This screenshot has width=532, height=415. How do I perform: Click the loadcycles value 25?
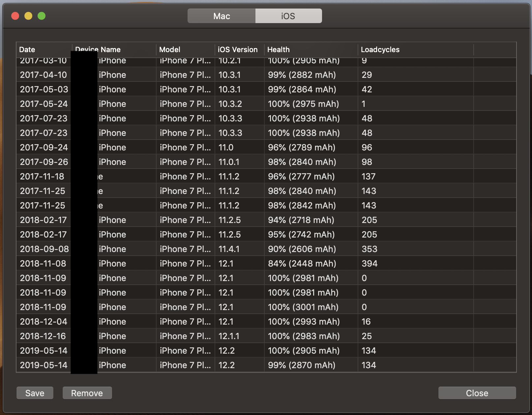click(367, 336)
